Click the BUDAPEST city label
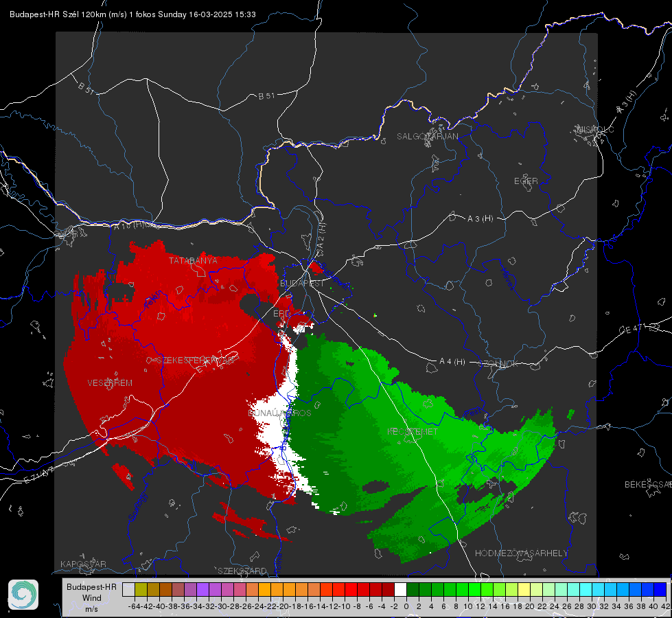 [x=302, y=284]
